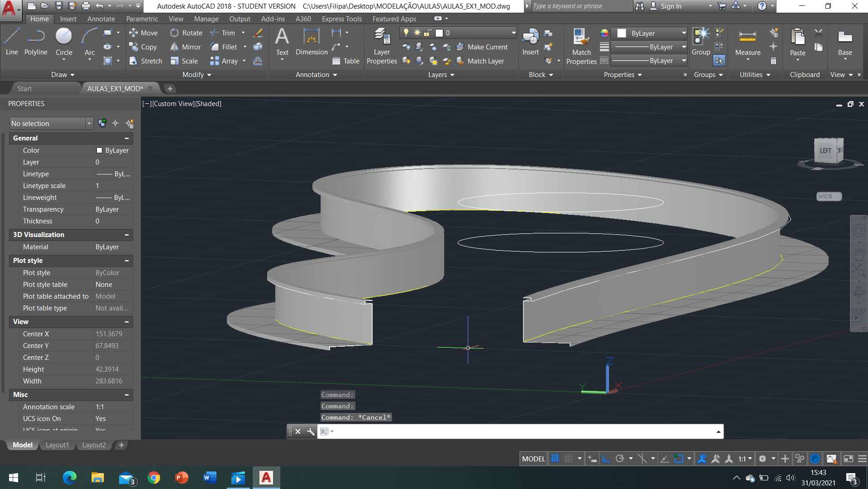Switch to the Layout1 tab
This screenshot has height=489, width=868.
click(57, 445)
